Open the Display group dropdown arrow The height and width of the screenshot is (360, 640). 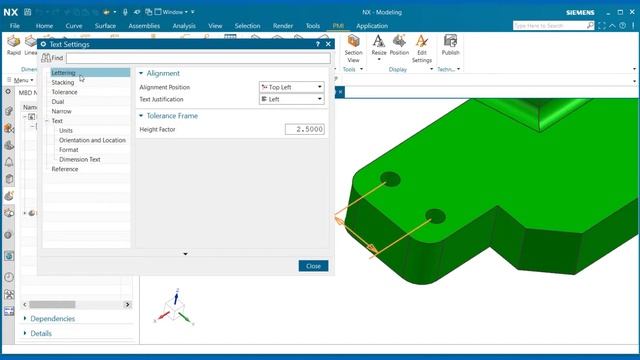(431, 69)
